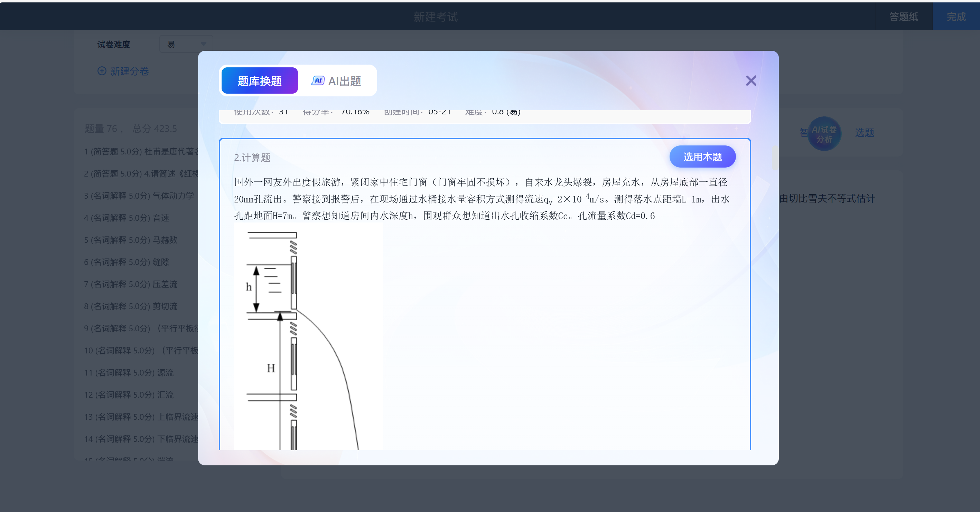Click the 选用本题 button
Screen dimensions: 980x512
702,157
